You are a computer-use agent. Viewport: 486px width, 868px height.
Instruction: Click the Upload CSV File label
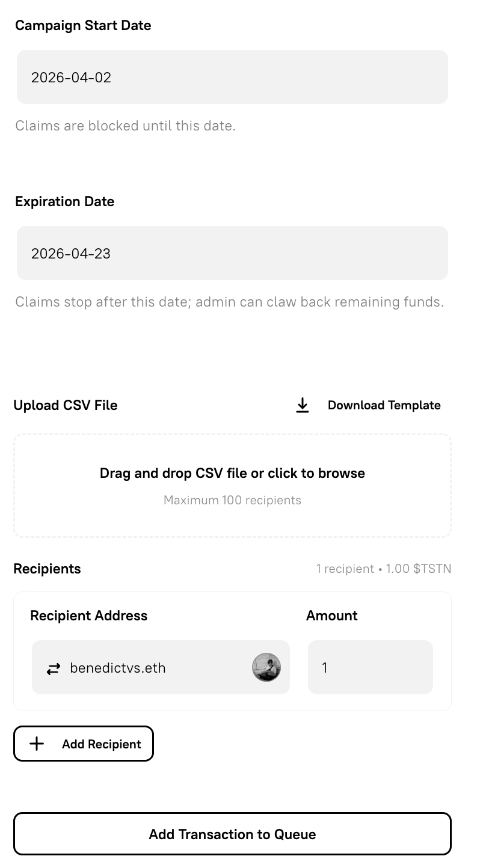(x=66, y=405)
